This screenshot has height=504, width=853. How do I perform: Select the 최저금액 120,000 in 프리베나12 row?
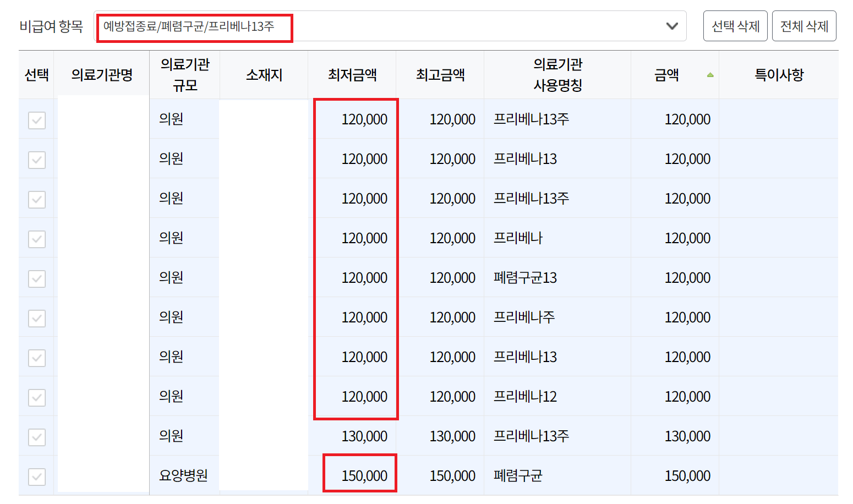[x=364, y=397]
